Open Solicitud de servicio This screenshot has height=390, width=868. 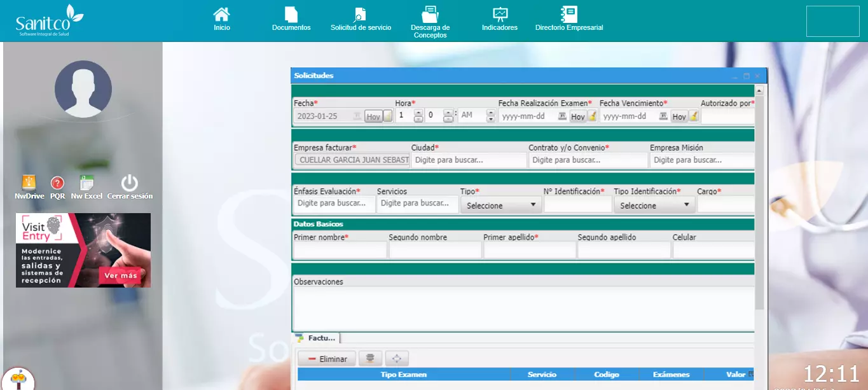point(361,15)
